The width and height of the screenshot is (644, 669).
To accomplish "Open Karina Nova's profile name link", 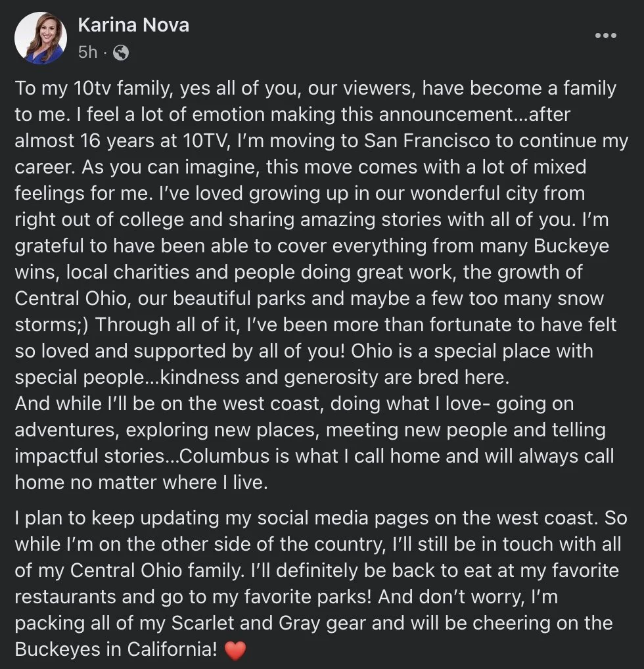I will (x=133, y=25).
